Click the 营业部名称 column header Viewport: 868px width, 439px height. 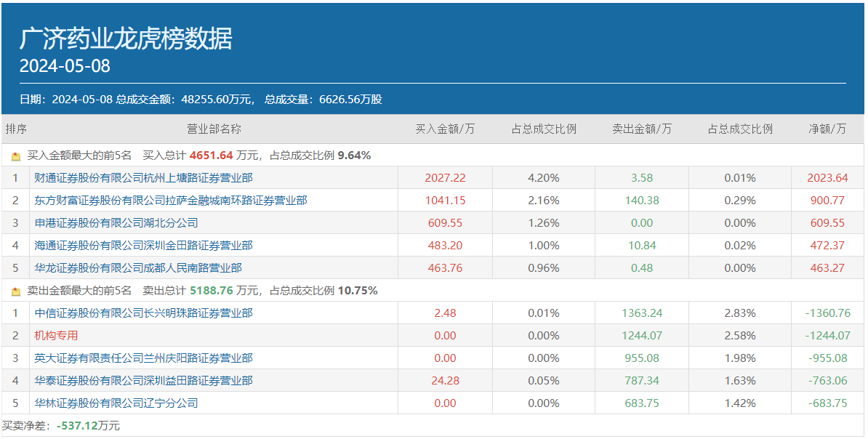pyautogui.click(x=214, y=129)
